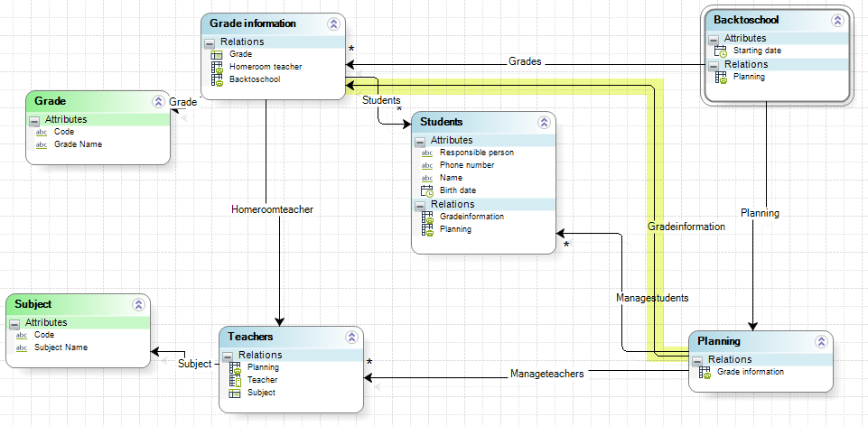Collapse the Grade entity using its chevron
This screenshot has height=426, width=868.
coord(158,101)
